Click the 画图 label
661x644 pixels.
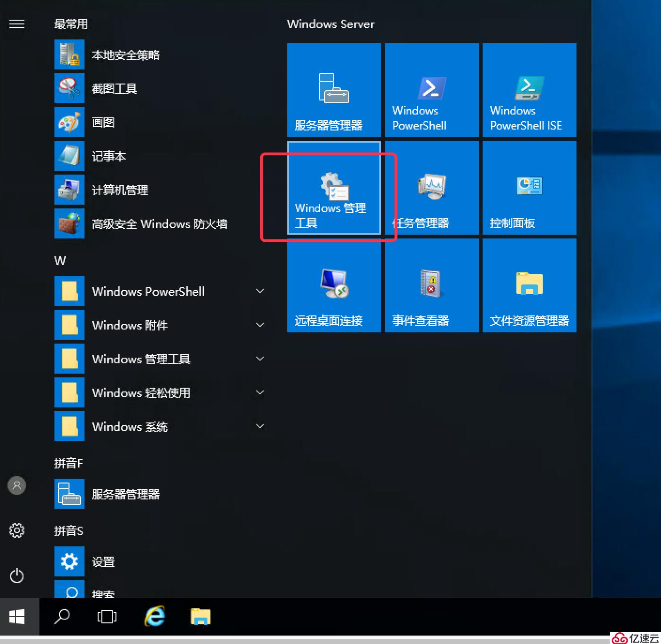click(103, 123)
